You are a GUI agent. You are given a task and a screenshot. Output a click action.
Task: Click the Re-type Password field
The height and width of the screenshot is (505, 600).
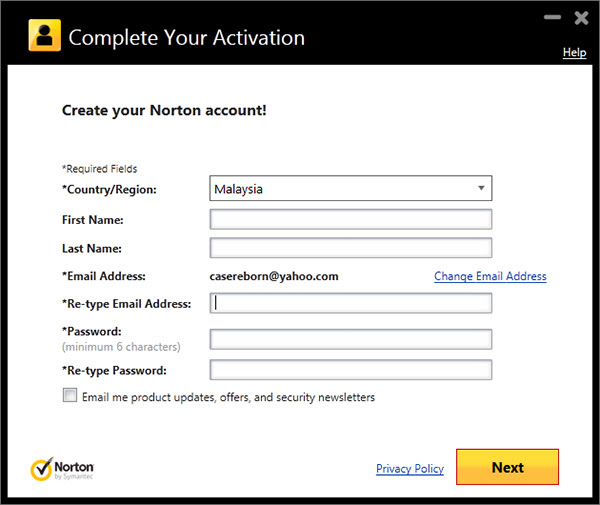[x=351, y=370]
